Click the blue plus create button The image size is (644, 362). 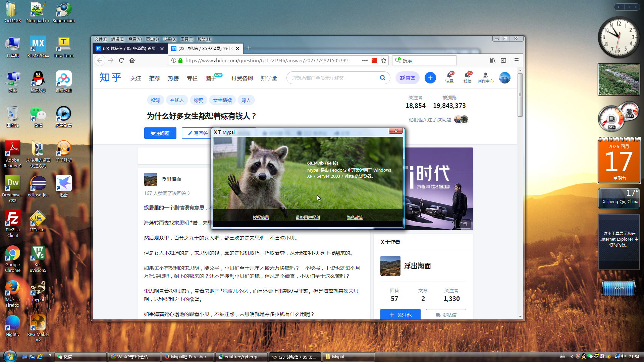click(x=430, y=78)
